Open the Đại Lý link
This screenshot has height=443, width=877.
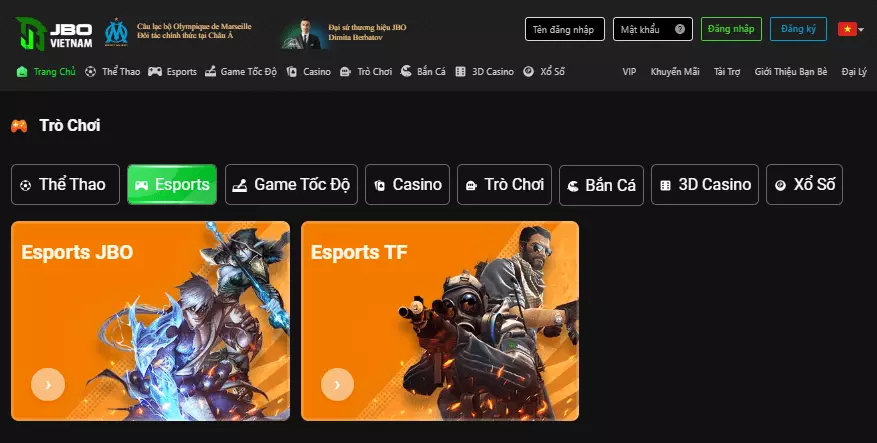(x=854, y=72)
